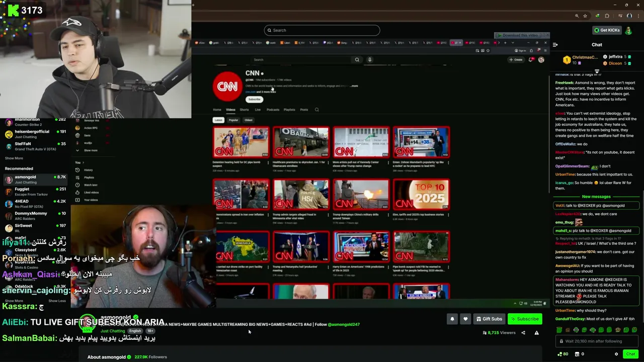The image size is (644, 362).
Task: Click Show More under followed channels
Action: pos(14,158)
